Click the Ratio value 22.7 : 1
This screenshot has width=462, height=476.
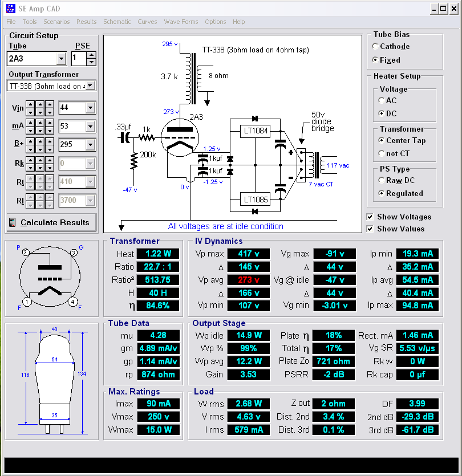158,267
